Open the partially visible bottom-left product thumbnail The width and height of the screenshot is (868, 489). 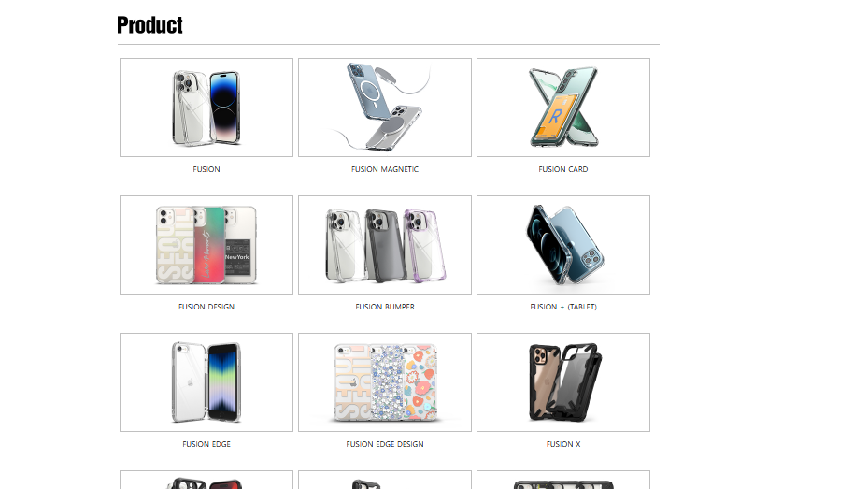pos(206,481)
